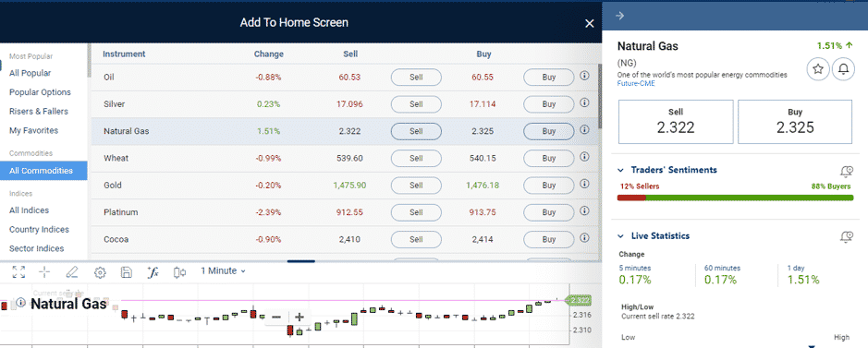Zoom in chart with plus button
This screenshot has width=868, height=348.
pyautogui.click(x=300, y=317)
